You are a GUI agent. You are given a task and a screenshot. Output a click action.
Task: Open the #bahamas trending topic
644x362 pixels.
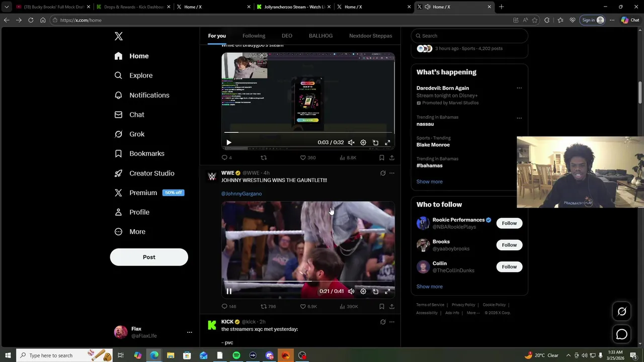click(430, 165)
